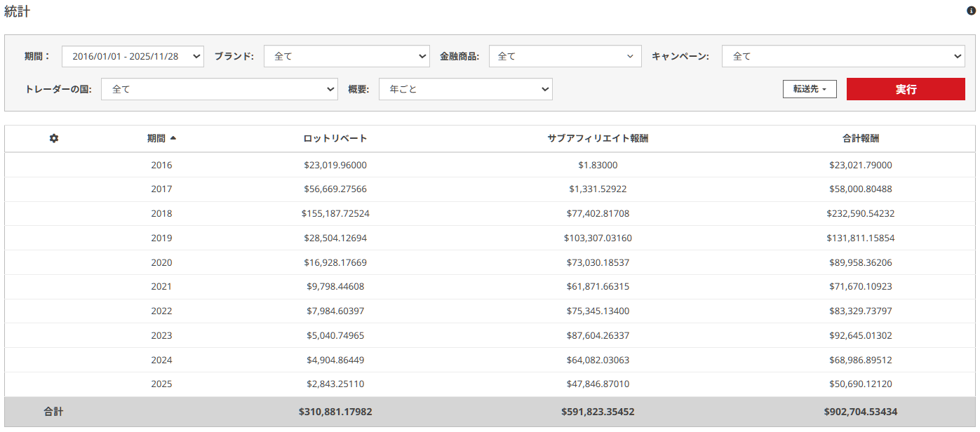Open the キャンペーン dropdown

click(x=843, y=57)
